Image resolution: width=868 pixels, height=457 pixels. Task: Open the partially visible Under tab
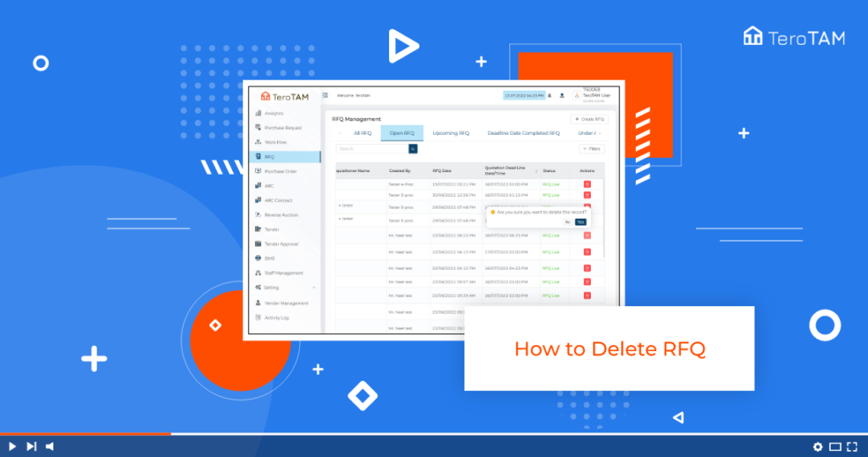[587, 133]
